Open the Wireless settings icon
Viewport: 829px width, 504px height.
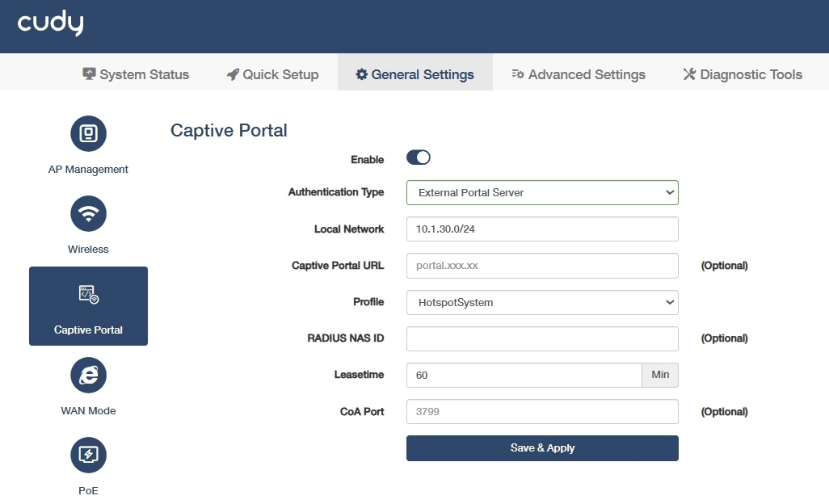click(88, 214)
